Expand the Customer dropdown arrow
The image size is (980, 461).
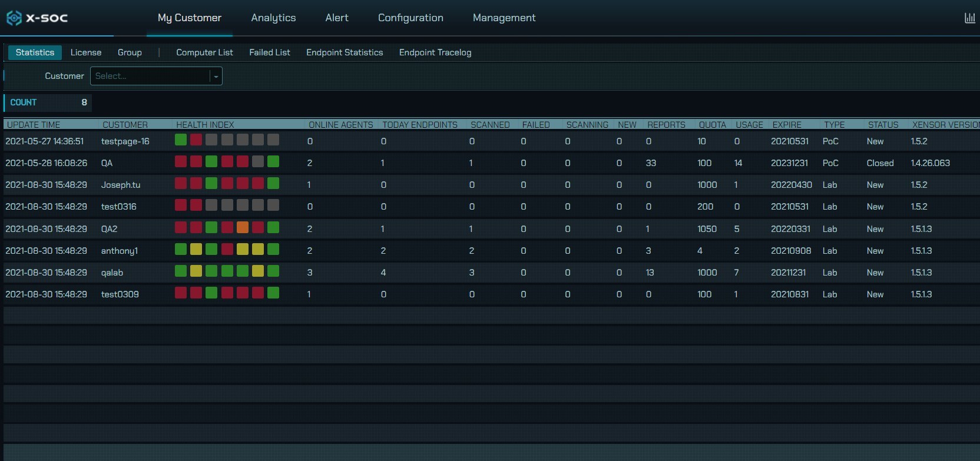point(216,77)
